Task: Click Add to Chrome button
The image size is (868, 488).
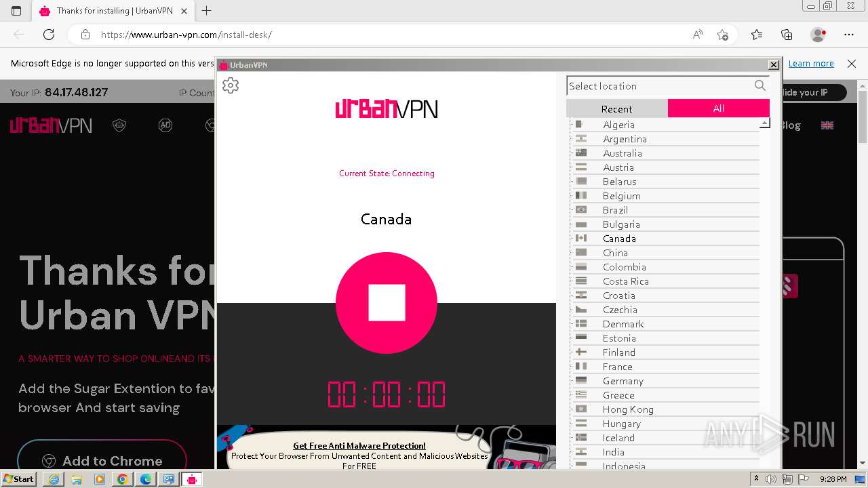Action: tap(102, 461)
